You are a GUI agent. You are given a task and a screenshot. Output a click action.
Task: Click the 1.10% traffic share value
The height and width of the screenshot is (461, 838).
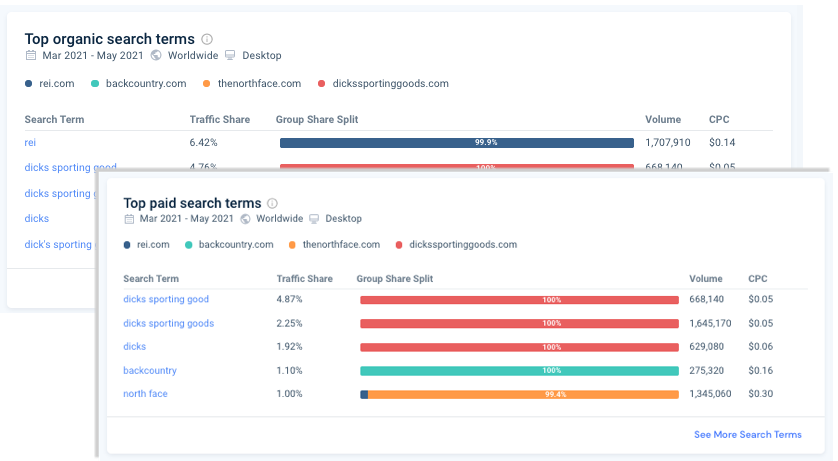289,370
